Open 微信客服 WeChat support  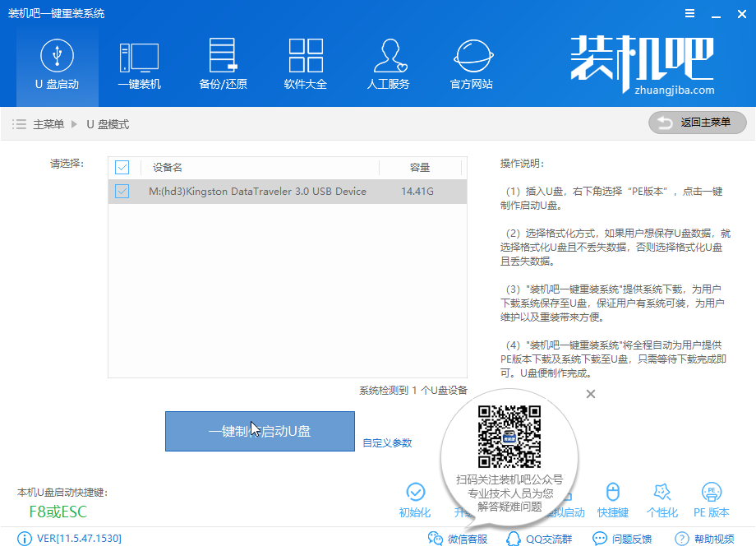point(459,539)
